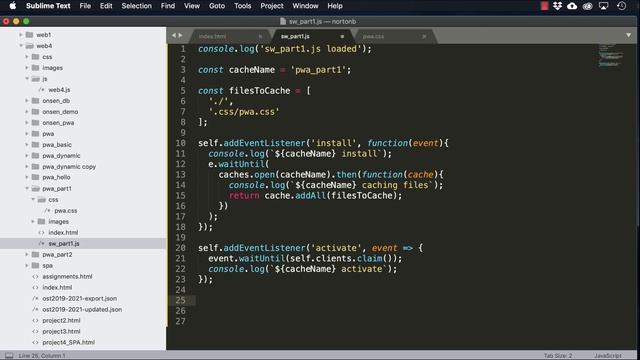Screen dimensions: 640x360
Task: Open the Apple menu
Action: [13, 6]
